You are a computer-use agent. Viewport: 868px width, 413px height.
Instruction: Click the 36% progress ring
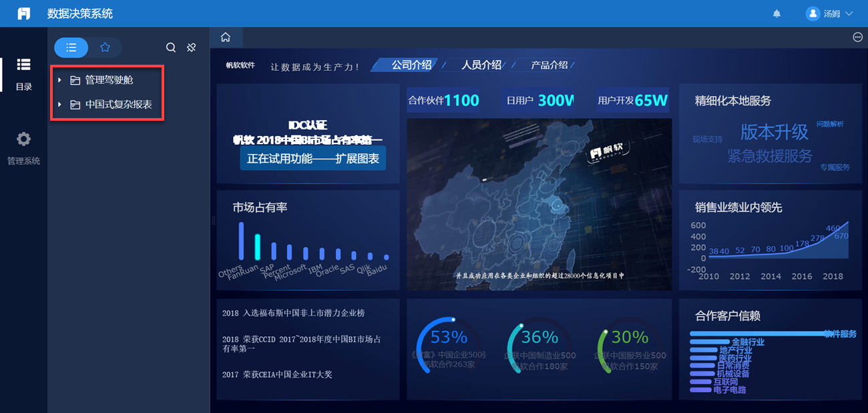(x=539, y=346)
